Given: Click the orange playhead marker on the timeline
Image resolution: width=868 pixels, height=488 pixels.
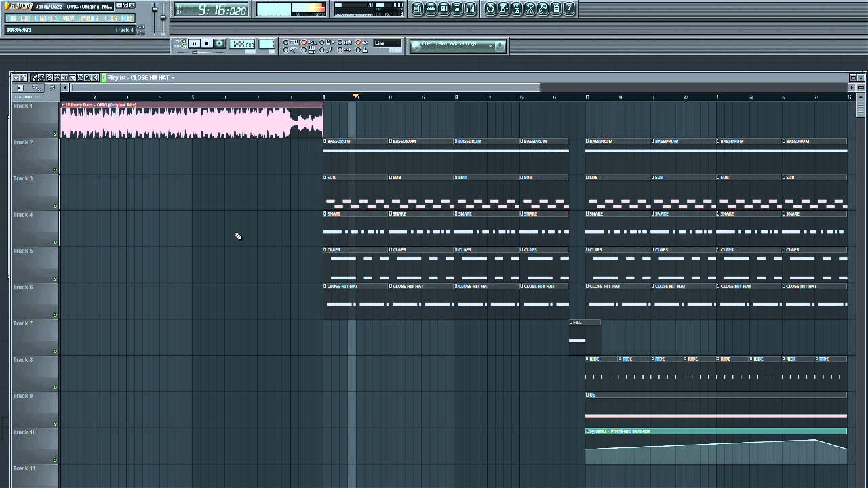Looking at the screenshot, I should (355, 96).
